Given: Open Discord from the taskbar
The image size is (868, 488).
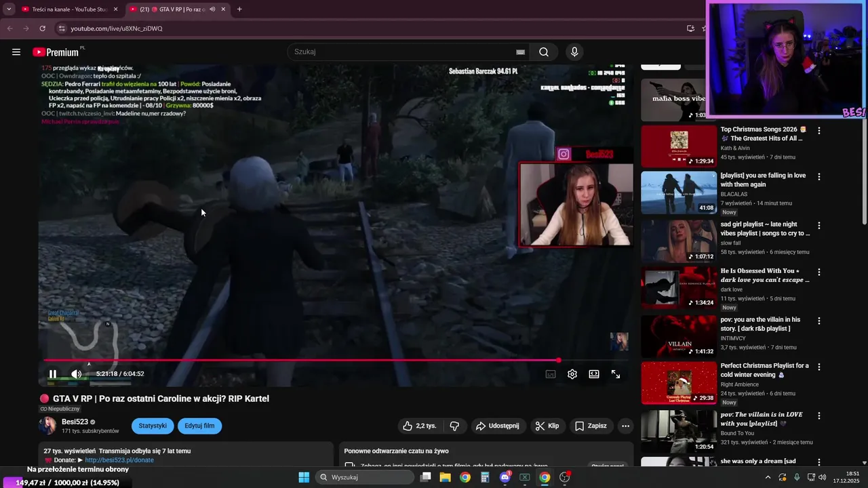Looking at the screenshot, I should (x=505, y=477).
